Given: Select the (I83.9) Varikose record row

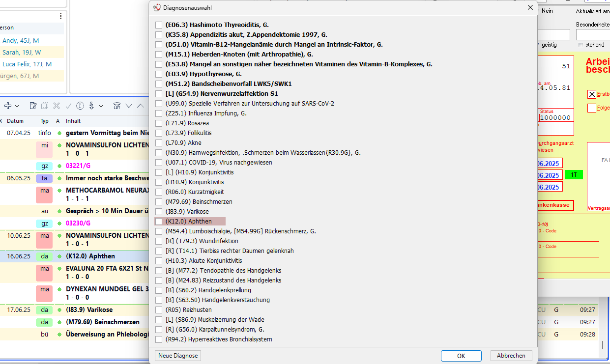Looking at the screenshot, I should [x=75, y=310].
